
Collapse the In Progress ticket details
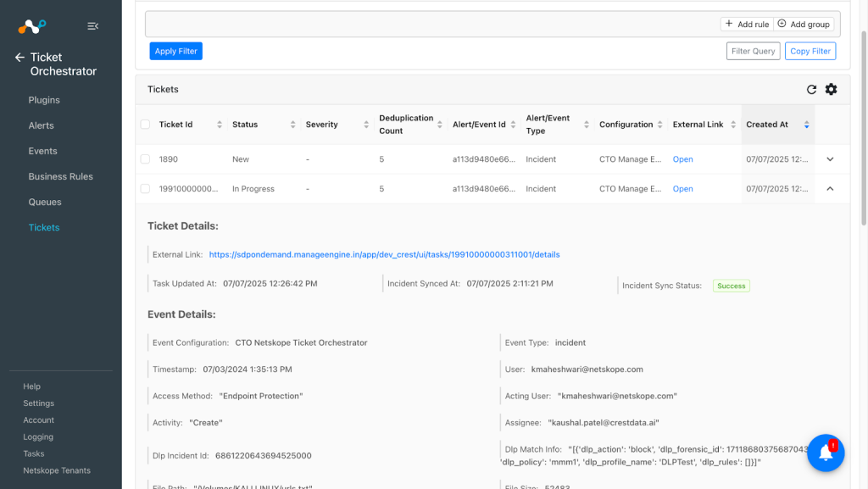[830, 189]
